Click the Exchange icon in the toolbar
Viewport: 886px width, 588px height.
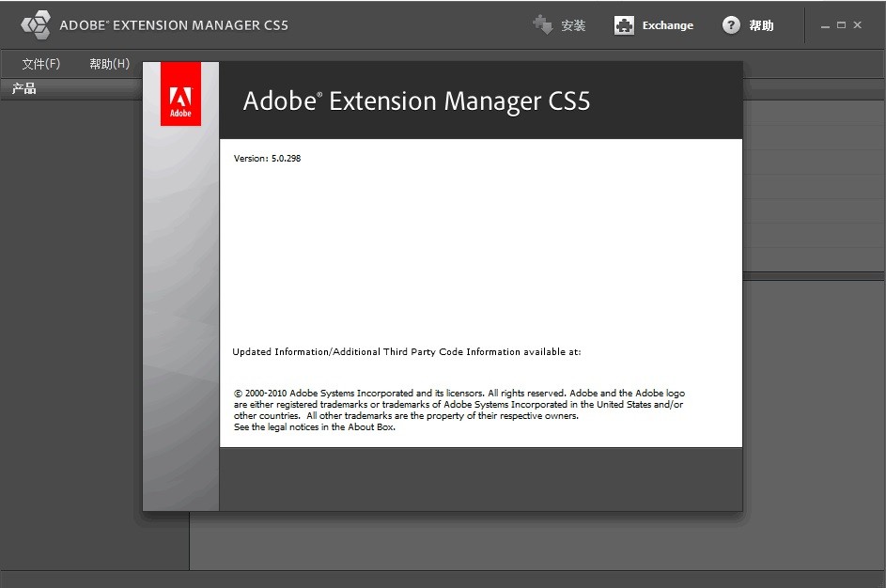[x=623, y=25]
